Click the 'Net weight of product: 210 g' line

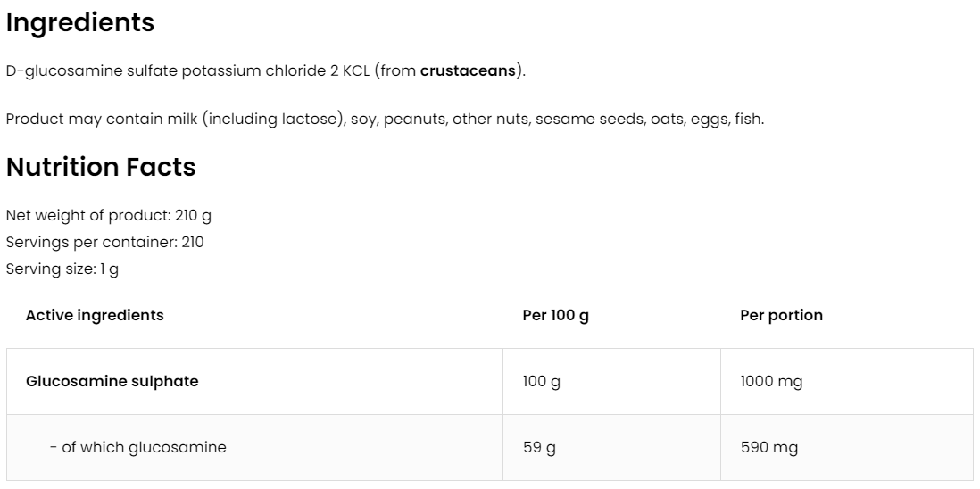click(x=108, y=215)
